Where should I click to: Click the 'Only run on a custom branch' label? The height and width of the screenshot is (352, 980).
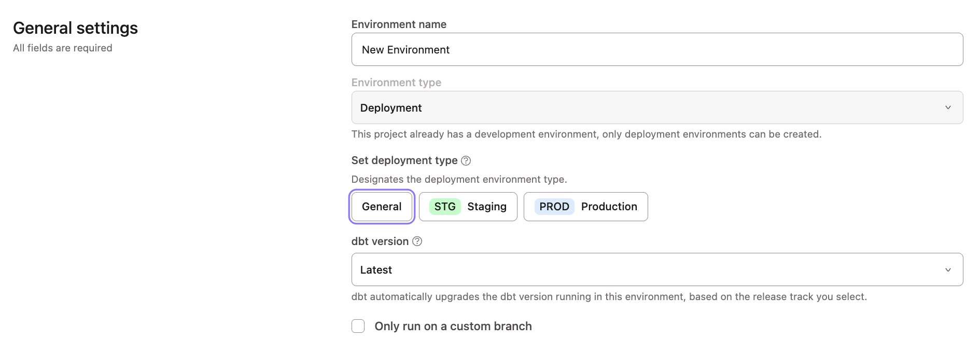(x=453, y=326)
